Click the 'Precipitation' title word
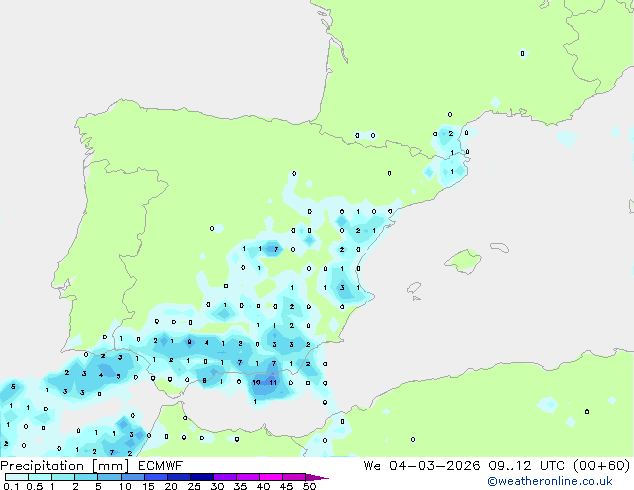This screenshot has width=634, height=490. 42,466
